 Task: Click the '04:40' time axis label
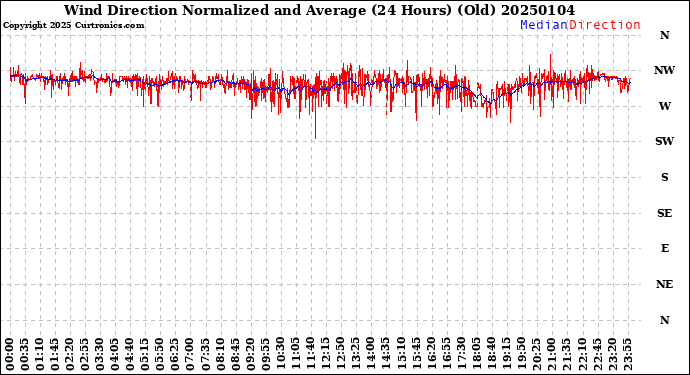[x=130, y=354]
